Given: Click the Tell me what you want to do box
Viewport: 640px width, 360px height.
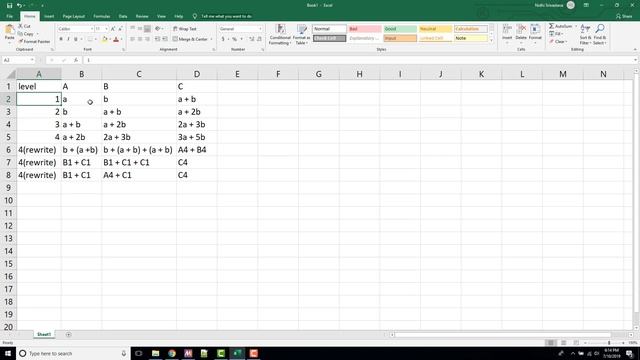Looking at the screenshot, I should coord(222,16).
